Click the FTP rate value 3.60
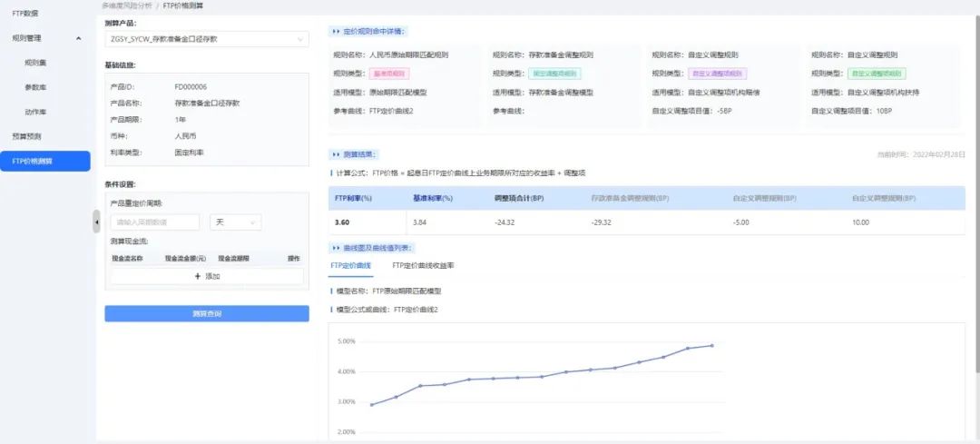The height and width of the screenshot is (444, 980). [x=342, y=222]
